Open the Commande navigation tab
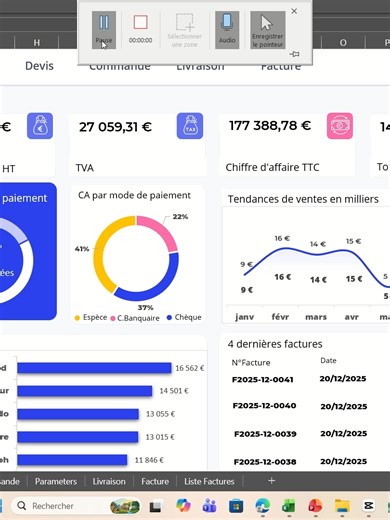The width and height of the screenshot is (390, 520). coord(120,67)
